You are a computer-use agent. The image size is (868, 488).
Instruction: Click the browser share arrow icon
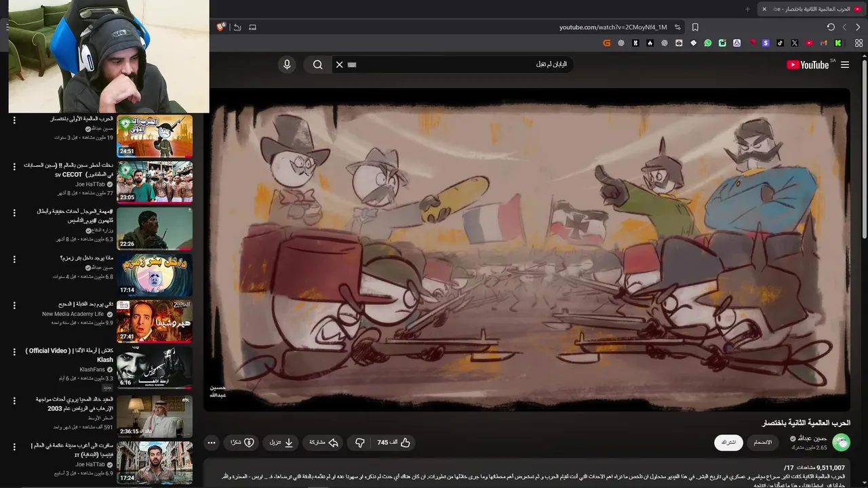(237, 27)
